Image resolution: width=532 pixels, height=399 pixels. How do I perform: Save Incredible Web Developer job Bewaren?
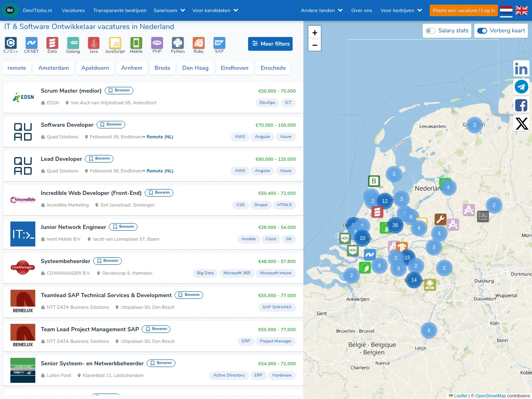[x=159, y=192]
